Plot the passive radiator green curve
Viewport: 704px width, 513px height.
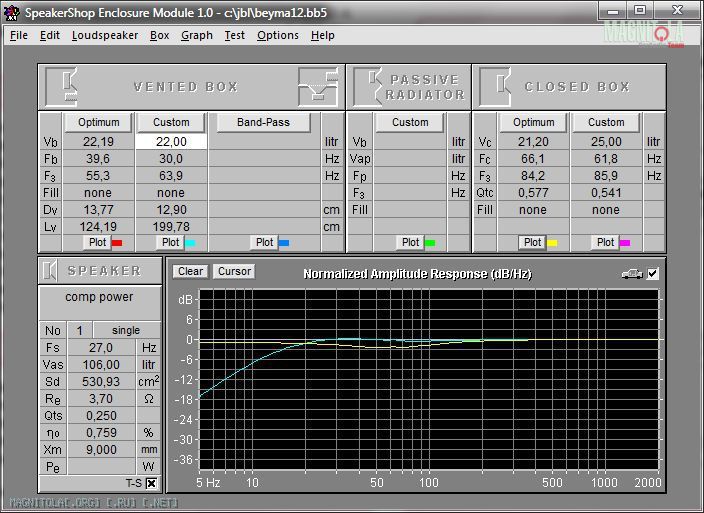[410, 242]
